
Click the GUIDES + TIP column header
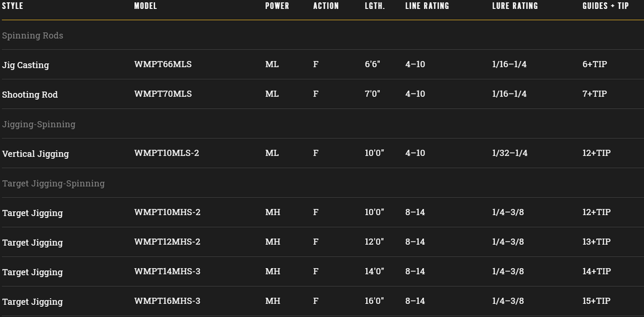pyautogui.click(x=605, y=6)
